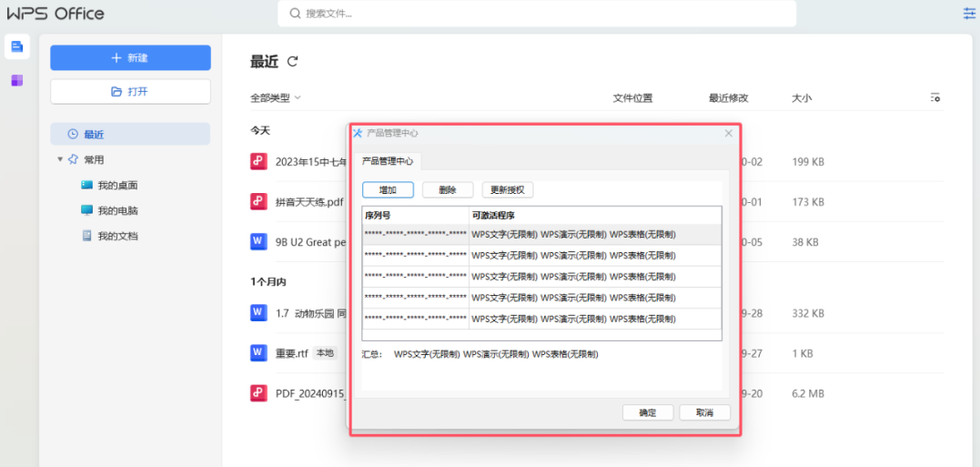
Task: Click the 打开 open button
Action: (131, 91)
